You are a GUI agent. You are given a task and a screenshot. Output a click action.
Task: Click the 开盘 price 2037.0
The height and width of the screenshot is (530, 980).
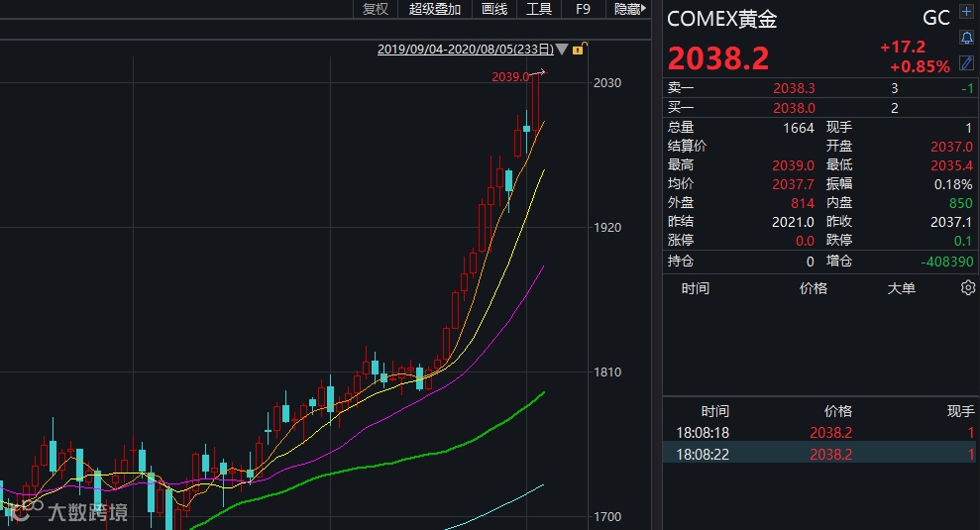tap(951, 147)
